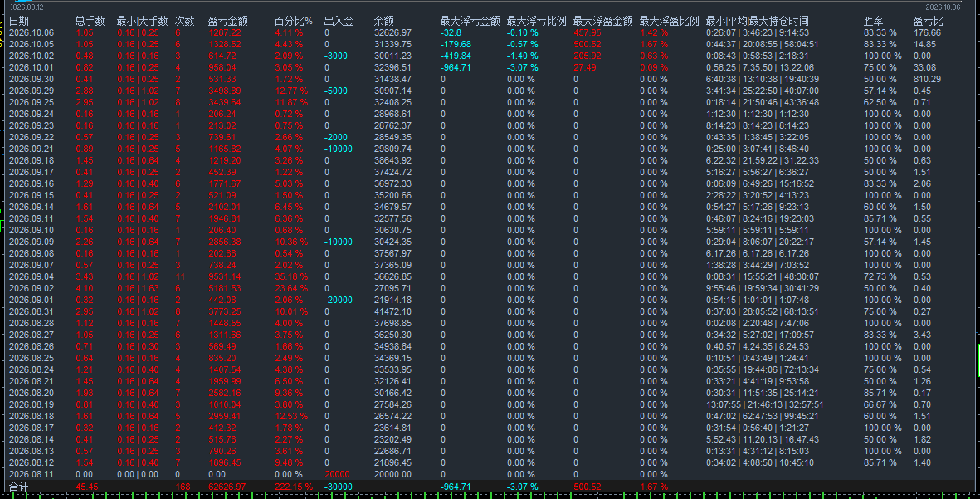
Task: Click the 72.73 % win rate cell
Action: click(x=880, y=277)
